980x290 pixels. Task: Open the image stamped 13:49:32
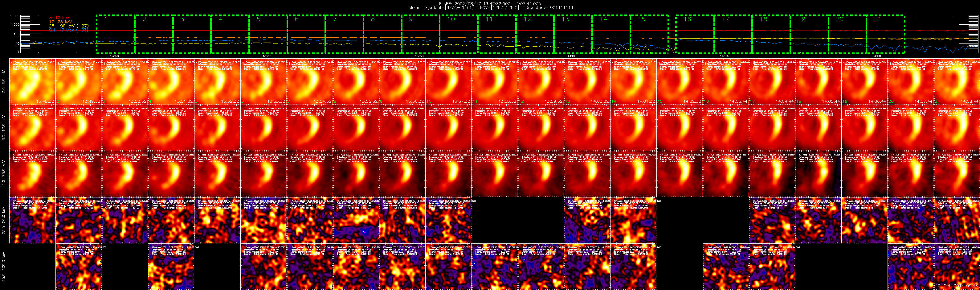[x=79, y=81]
